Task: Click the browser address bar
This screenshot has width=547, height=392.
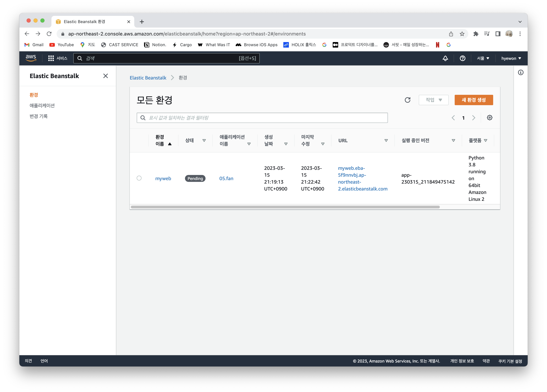Action: [x=251, y=34]
